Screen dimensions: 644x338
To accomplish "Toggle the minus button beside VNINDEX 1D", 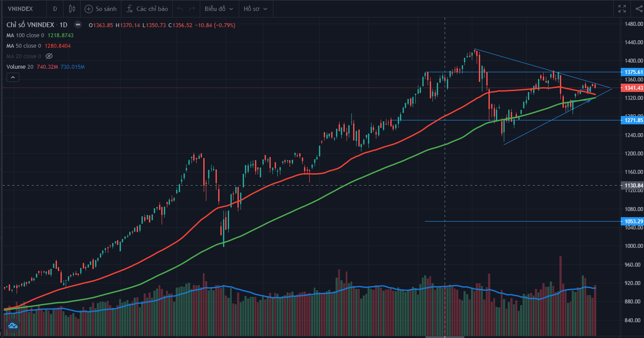I will pyautogui.click(x=78, y=25).
